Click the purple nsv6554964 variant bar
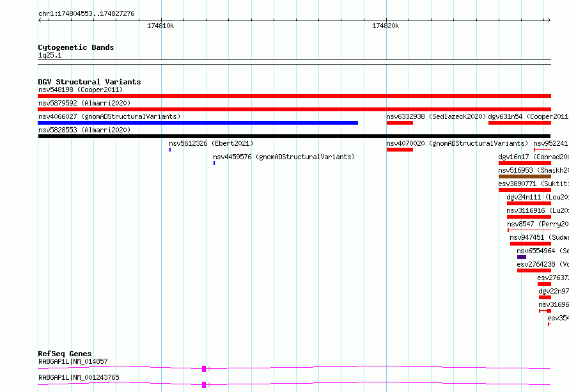Image resolution: width=569 pixels, height=392 pixels. click(522, 257)
